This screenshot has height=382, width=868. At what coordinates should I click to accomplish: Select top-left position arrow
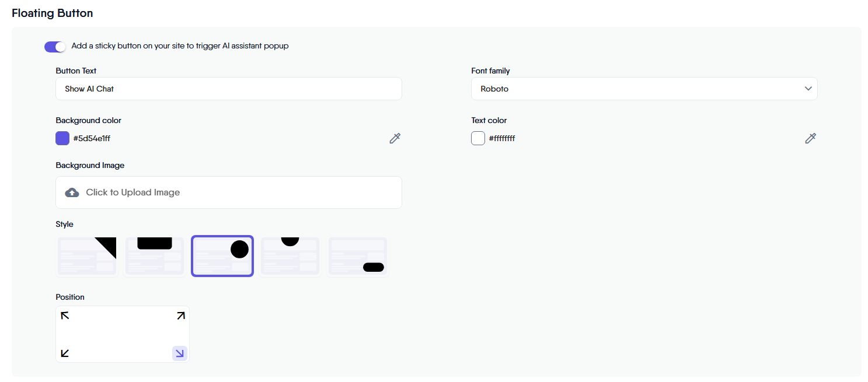click(65, 316)
